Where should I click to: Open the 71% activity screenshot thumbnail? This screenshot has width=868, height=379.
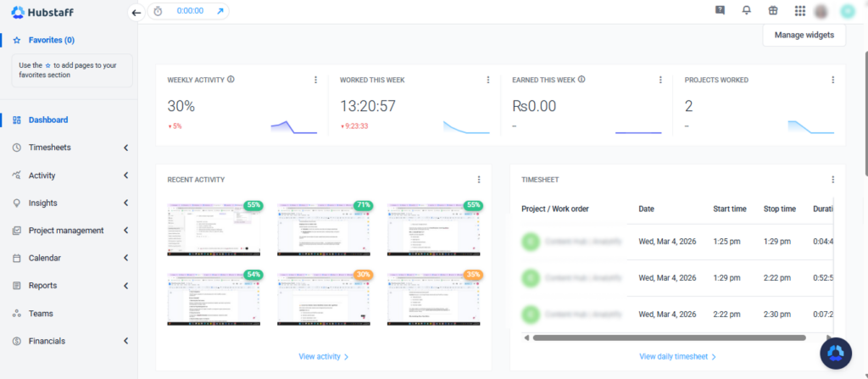click(x=323, y=230)
